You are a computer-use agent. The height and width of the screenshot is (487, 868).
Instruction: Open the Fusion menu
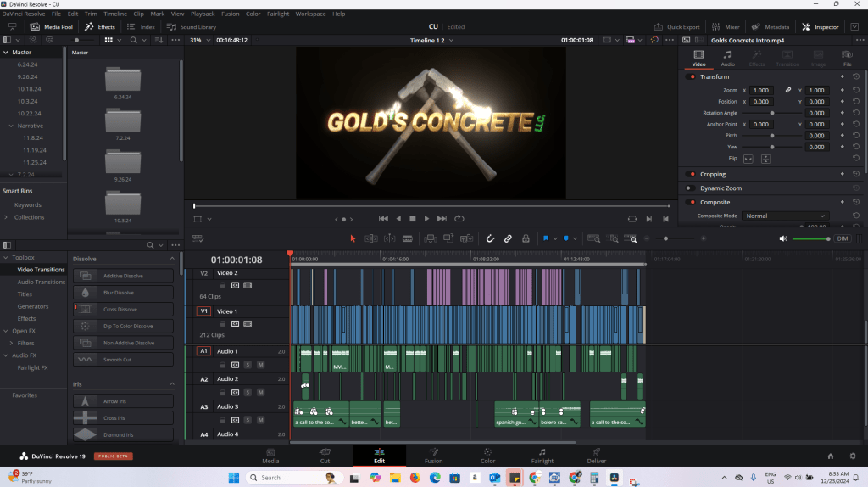pyautogui.click(x=231, y=14)
